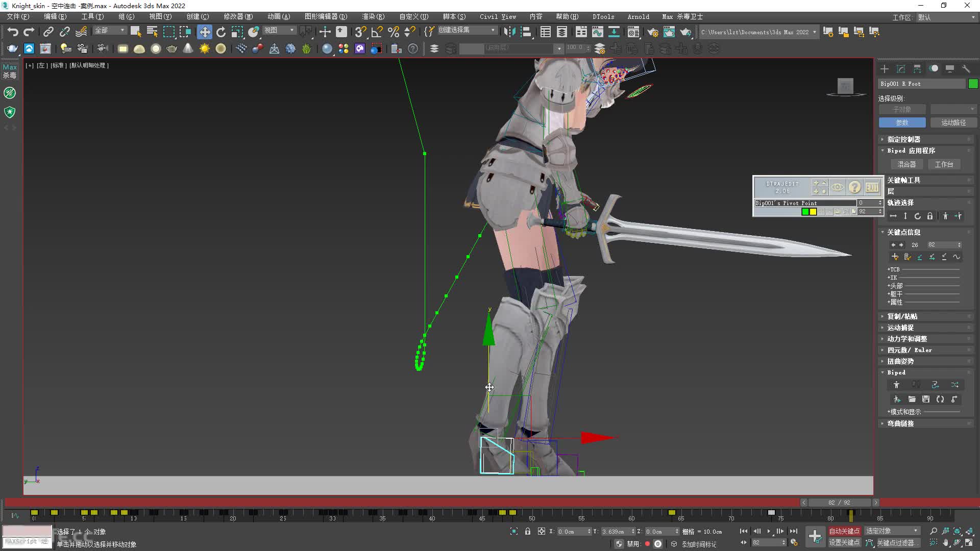Activate the Select and Scale tool

237,32
